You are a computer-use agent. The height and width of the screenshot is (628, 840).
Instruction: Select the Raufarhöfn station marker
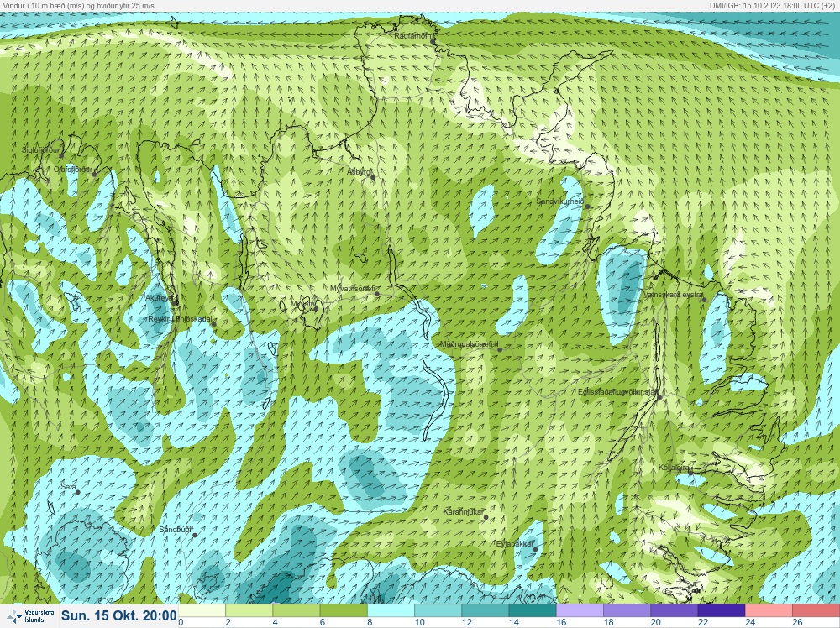click(433, 42)
